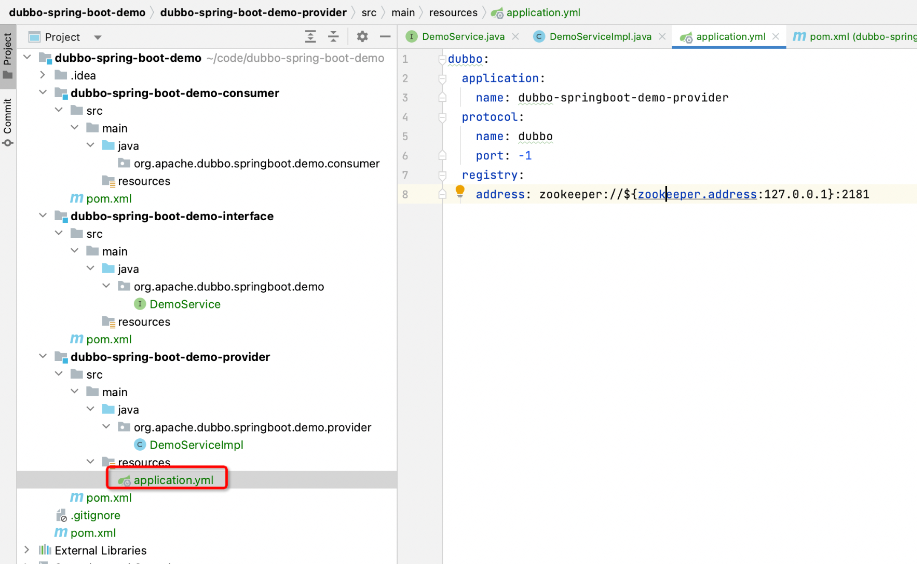The height and width of the screenshot is (564, 924).
Task: Fold the protocol block in gutter
Action: click(x=442, y=117)
